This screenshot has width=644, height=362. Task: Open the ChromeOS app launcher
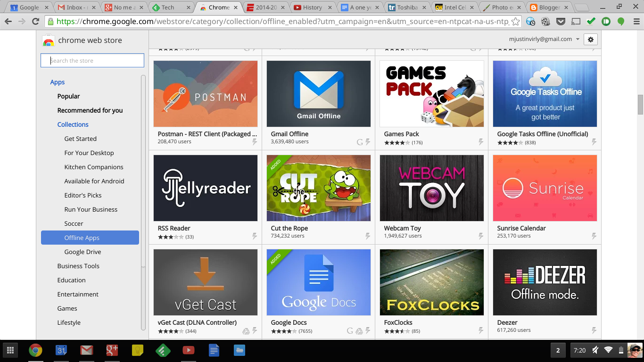tap(10, 350)
